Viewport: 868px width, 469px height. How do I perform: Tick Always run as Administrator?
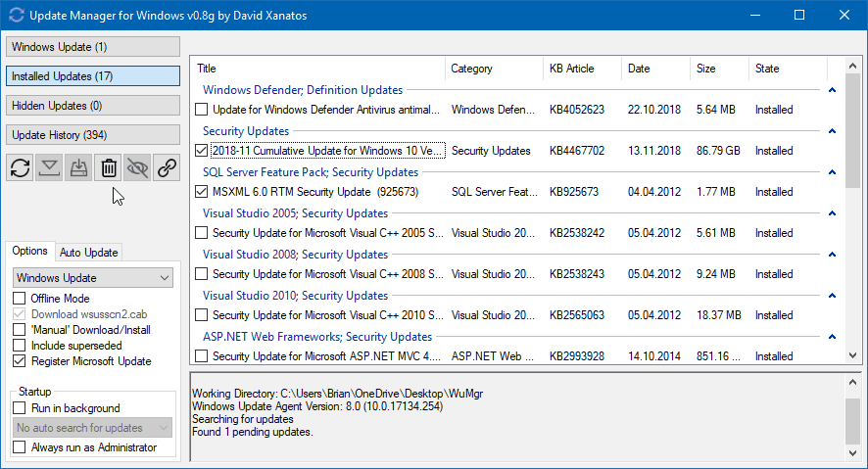[x=20, y=446]
